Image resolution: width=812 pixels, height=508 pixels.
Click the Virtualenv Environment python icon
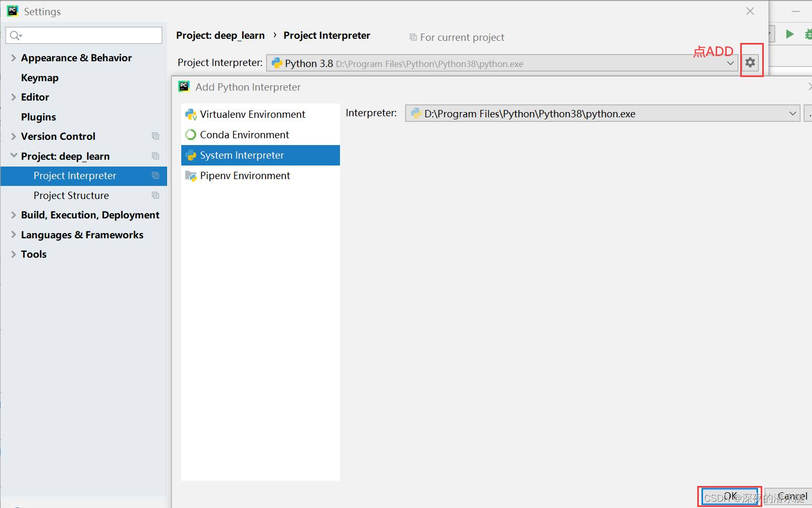[x=191, y=114]
